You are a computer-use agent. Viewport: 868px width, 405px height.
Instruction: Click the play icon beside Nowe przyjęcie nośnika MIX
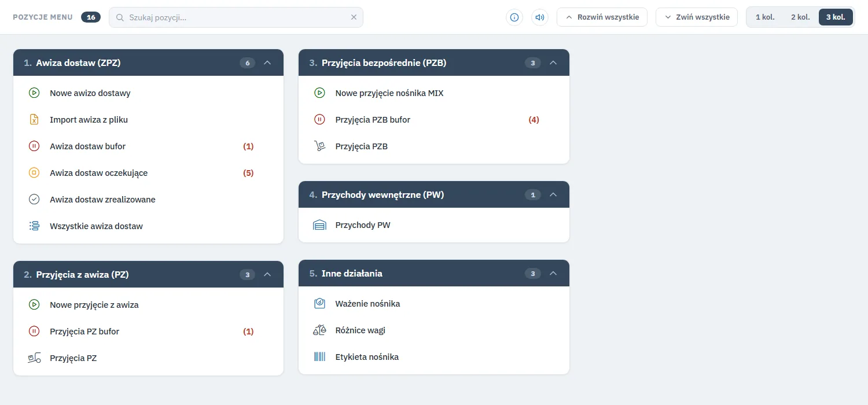tap(319, 93)
